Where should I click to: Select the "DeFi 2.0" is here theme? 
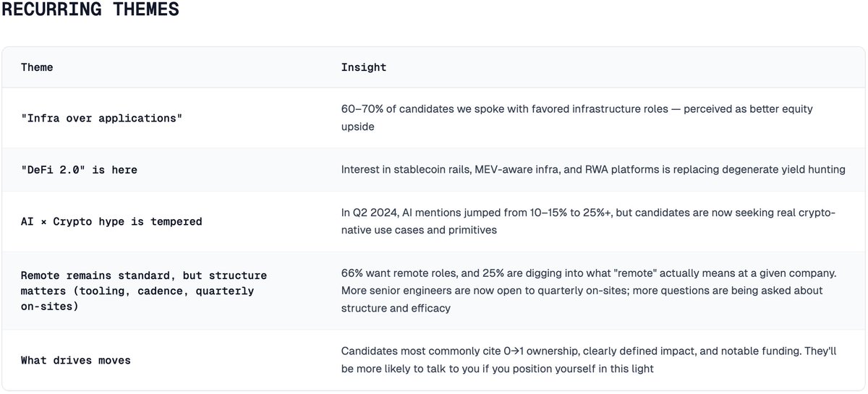pyautogui.click(x=79, y=169)
